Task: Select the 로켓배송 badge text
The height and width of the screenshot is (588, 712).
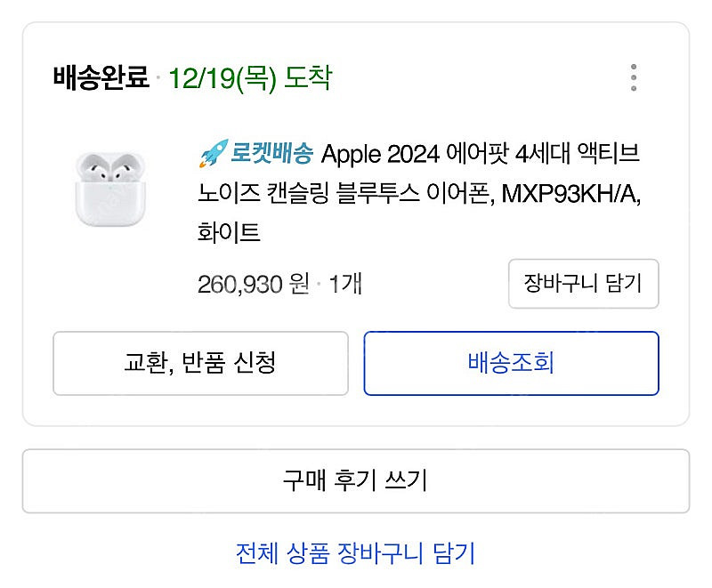Action: [272, 153]
